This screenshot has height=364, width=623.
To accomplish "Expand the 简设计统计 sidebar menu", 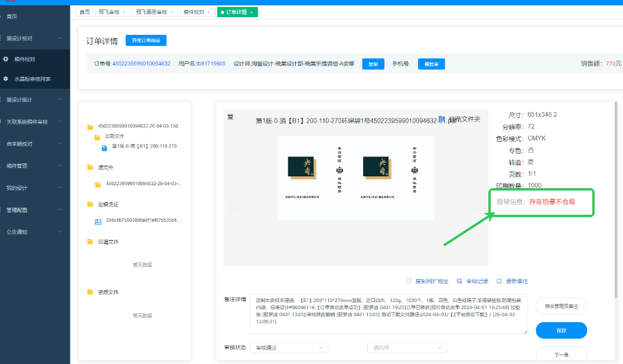I will [60, 99].
